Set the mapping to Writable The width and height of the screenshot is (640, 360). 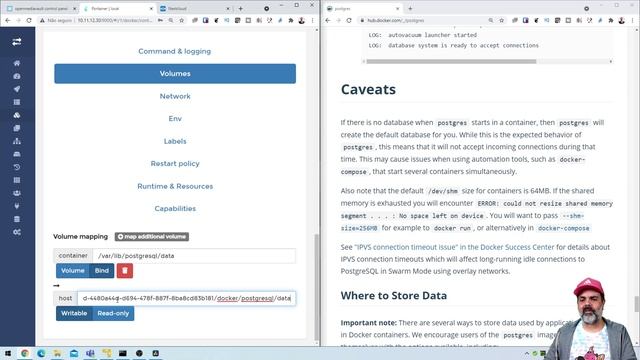pyautogui.click(x=74, y=313)
